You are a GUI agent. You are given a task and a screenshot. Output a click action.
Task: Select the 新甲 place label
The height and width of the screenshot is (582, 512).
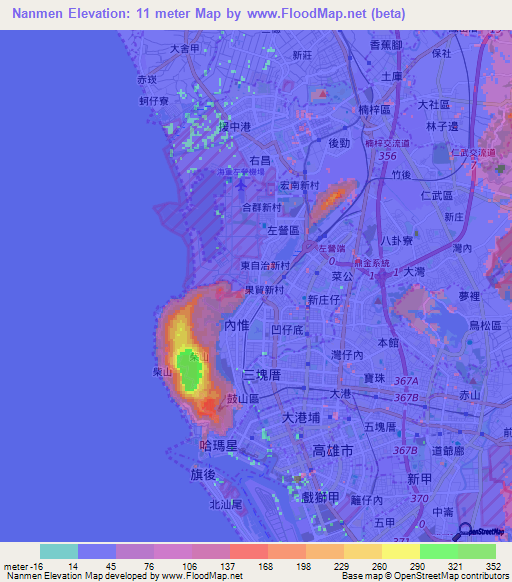tap(420, 479)
